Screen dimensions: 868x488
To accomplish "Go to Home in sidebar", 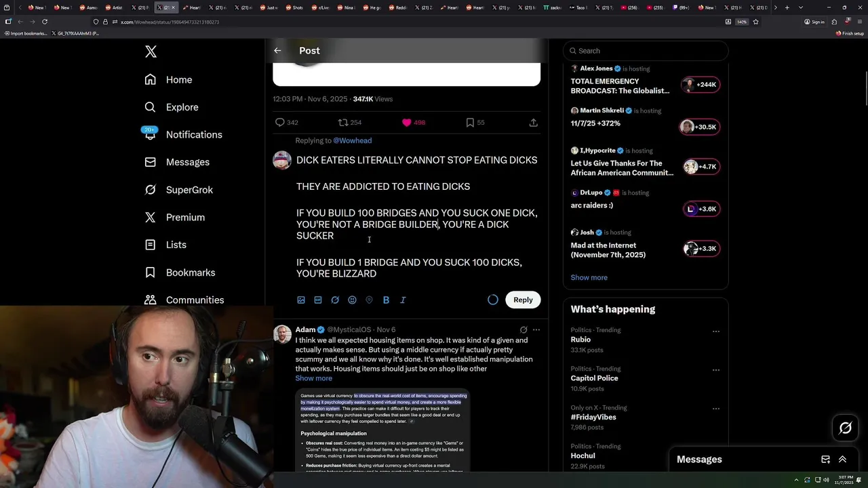I will click(x=168, y=79).
